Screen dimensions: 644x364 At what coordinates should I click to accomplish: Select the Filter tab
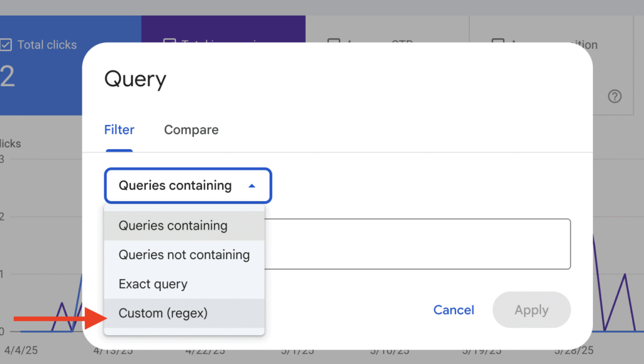[x=119, y=130]
